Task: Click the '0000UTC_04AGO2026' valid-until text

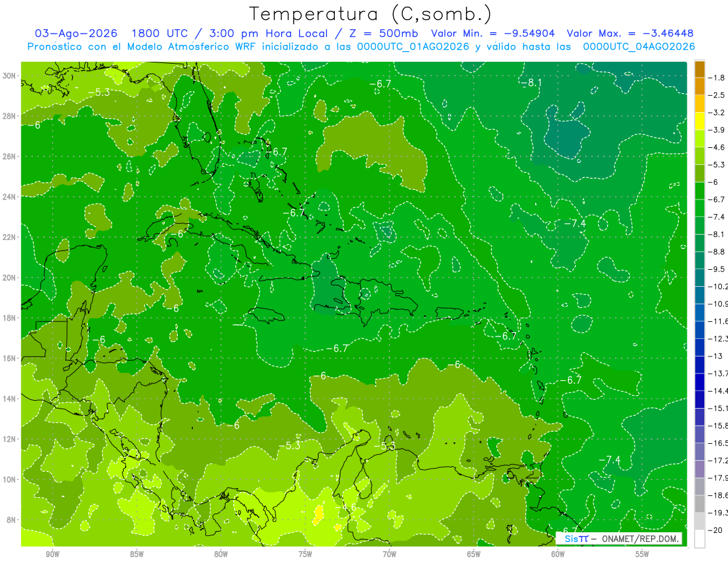Action: click(x=639, y=46)
